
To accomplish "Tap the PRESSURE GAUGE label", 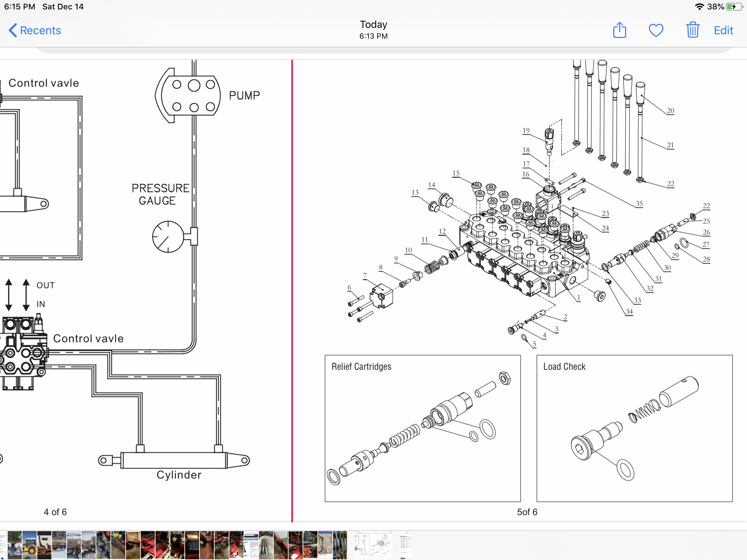I will tap(161, 194).
